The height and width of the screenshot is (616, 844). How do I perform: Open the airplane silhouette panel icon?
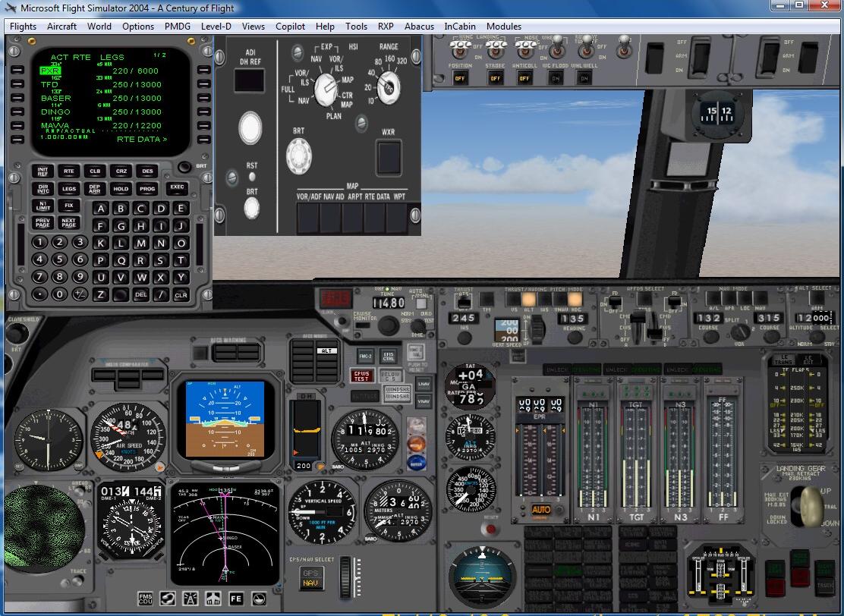213,598
